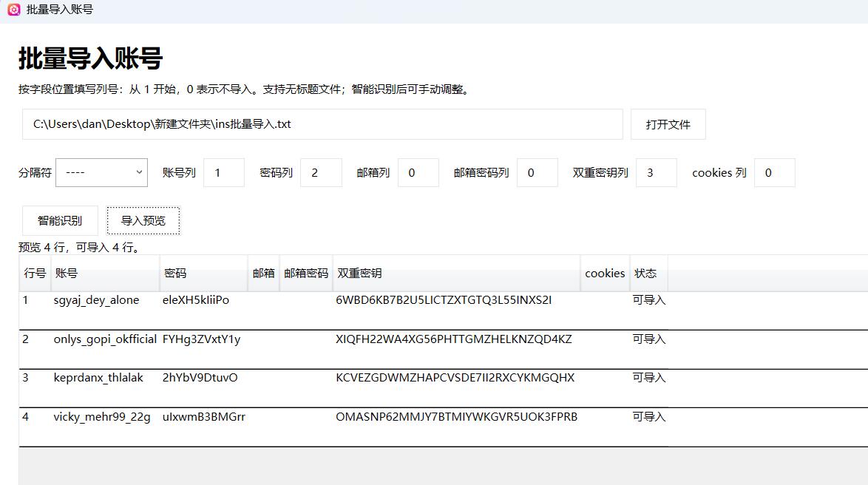868x485 pixels.
Task: Select account cell vicky_mehr99_22g
Action: pyautogui.click(x=102, y=417)
